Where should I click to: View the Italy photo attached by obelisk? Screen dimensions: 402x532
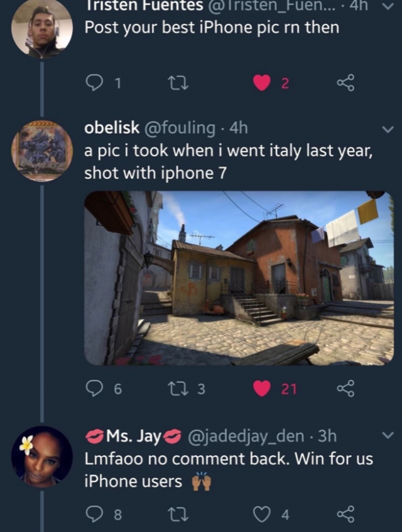(239, 278)
